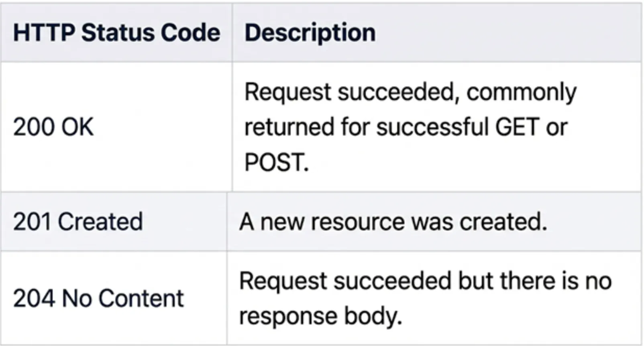Click the "Description" column header
Screen dimensions: 644x346
pyautogui.click(x=310, y=33)
